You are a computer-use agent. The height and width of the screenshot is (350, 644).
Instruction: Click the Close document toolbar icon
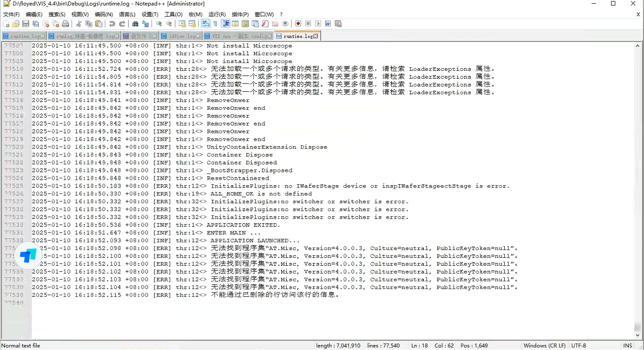coord(46,24)
